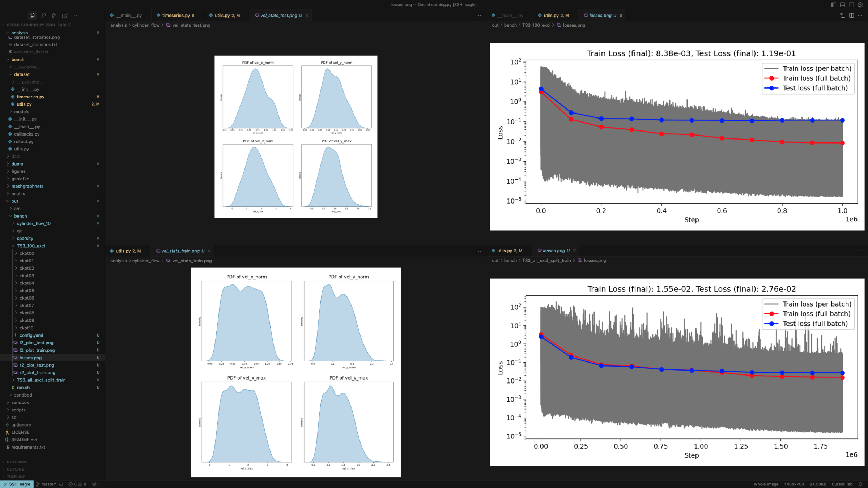Click the notifications bell in status bar
Screen dimensions: 868x488
click(861, 484)
